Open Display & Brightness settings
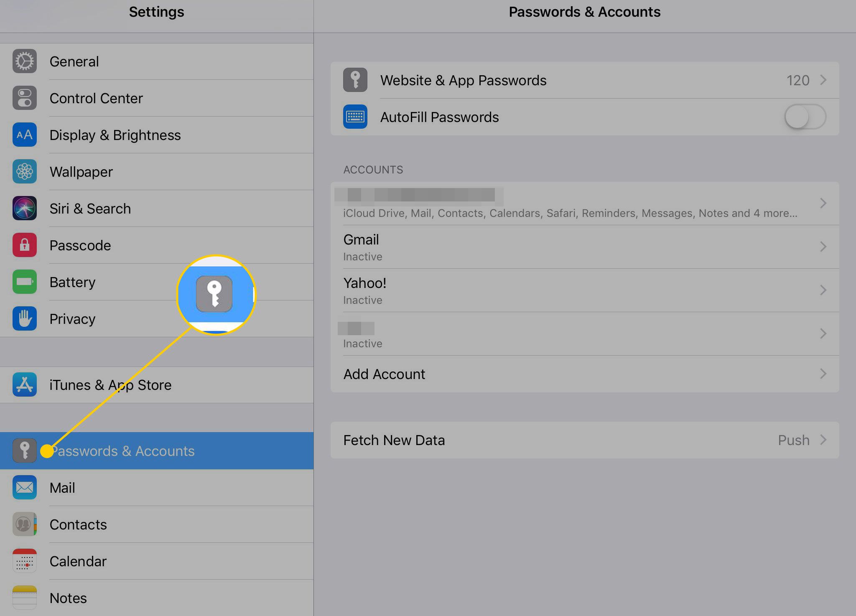The image size is (856, 616). [x=157, y=135]
